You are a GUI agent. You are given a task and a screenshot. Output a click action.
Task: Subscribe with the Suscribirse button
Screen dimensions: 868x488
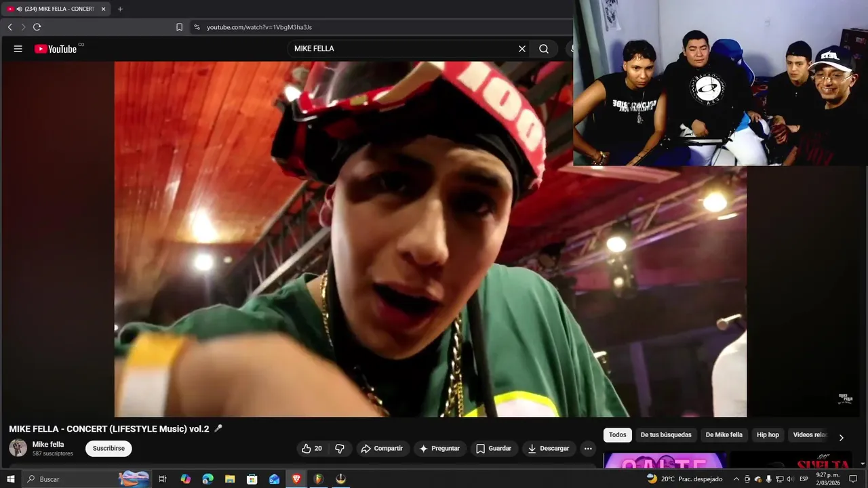[x=108, y=448]
